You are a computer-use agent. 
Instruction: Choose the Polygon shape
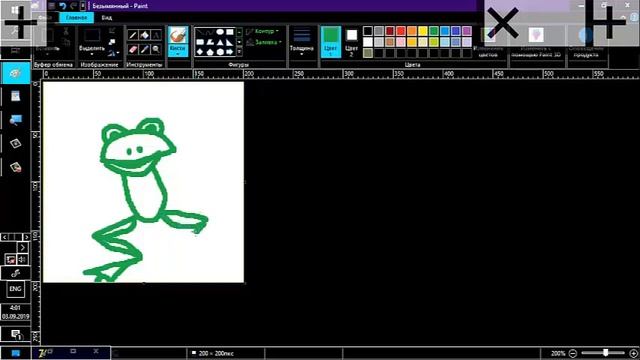[x=210, y=42]
